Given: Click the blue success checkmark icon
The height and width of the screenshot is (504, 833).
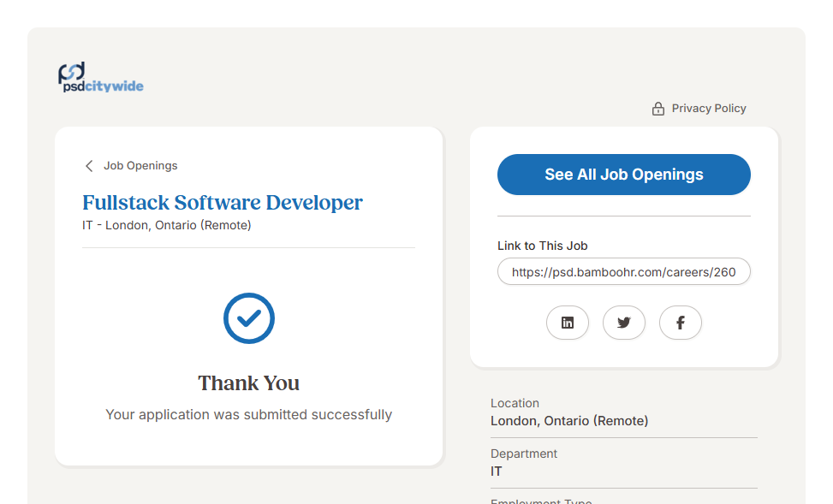Looking at the screenshot, I should tap(249, 318).
